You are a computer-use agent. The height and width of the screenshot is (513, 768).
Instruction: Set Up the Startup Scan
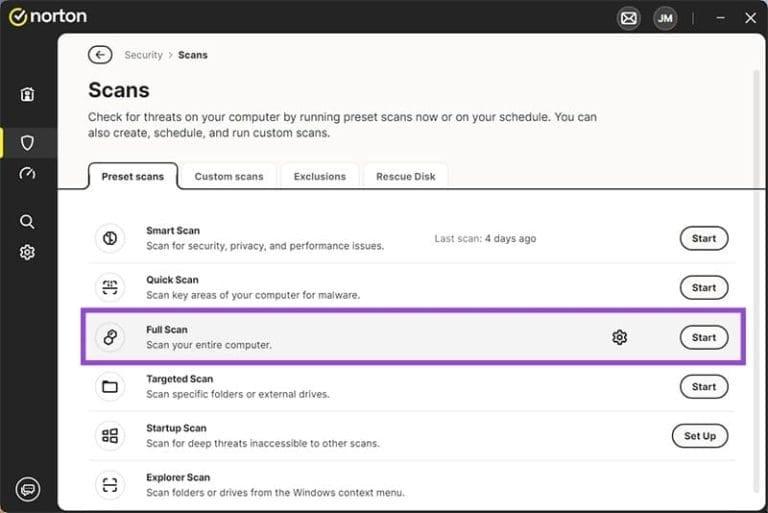pos(700,436)
